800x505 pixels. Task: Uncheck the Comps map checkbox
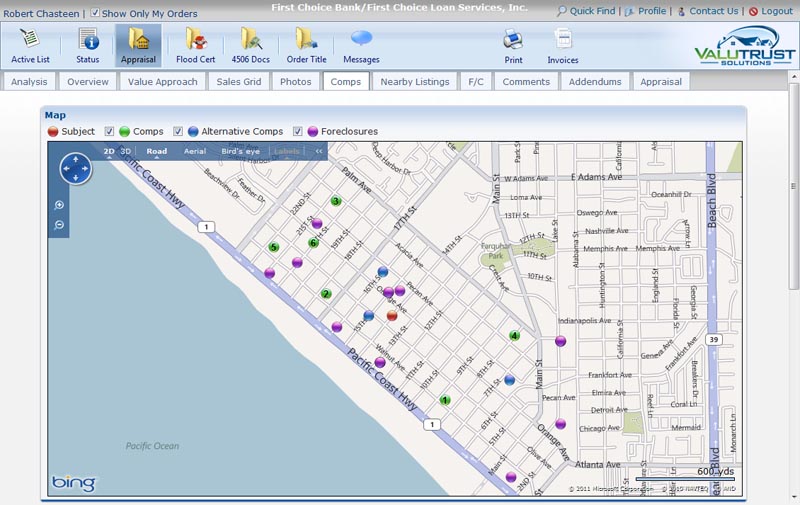click(110, 131)
